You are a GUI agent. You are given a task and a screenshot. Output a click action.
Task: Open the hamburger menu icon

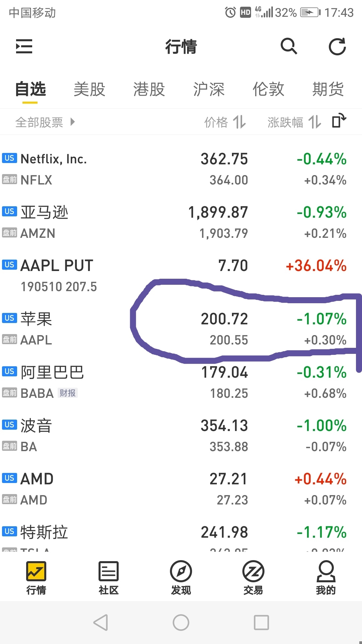(x=24, y=46)
